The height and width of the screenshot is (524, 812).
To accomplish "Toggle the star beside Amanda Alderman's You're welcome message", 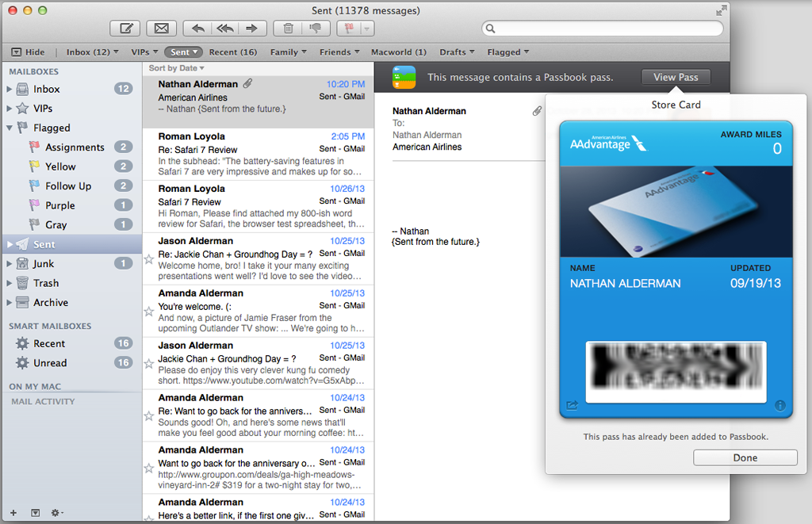I will click(148, 312).
